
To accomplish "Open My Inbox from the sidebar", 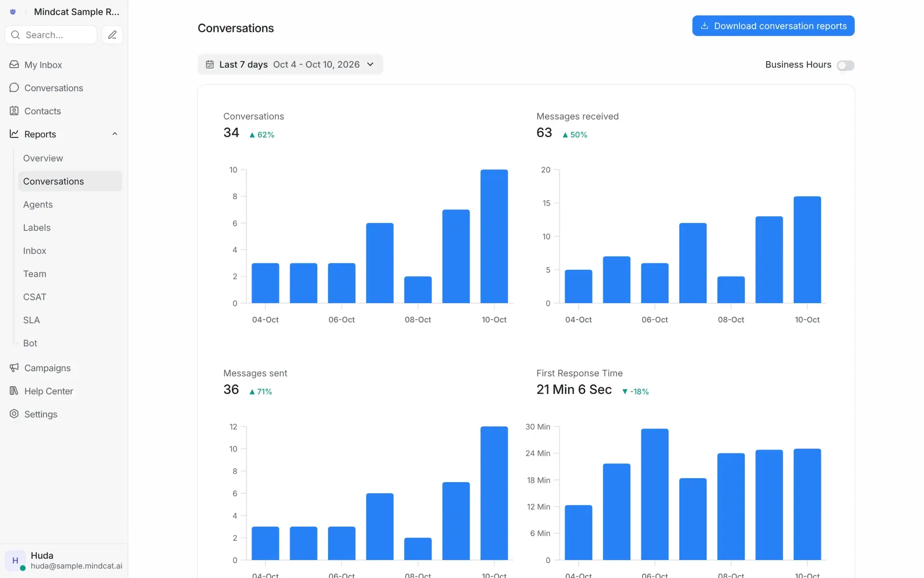I will (x=43, y=65).
